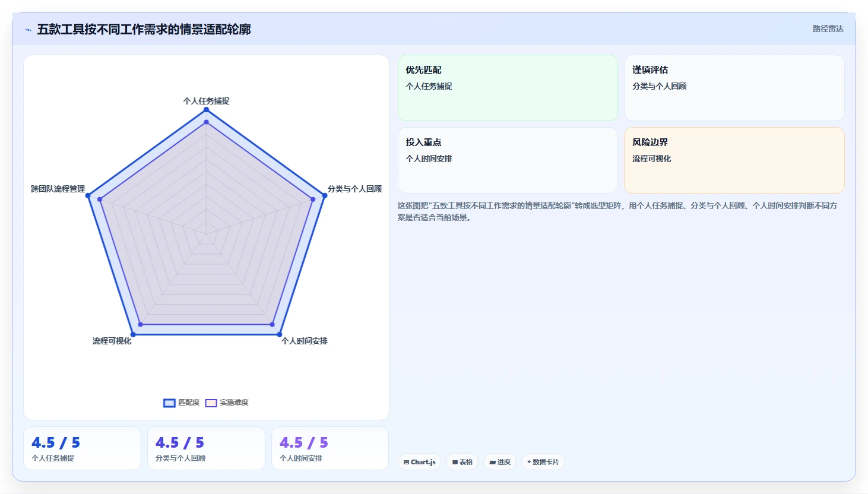
Task: Click the Chart.js tag chip
Action: (419, 462)
